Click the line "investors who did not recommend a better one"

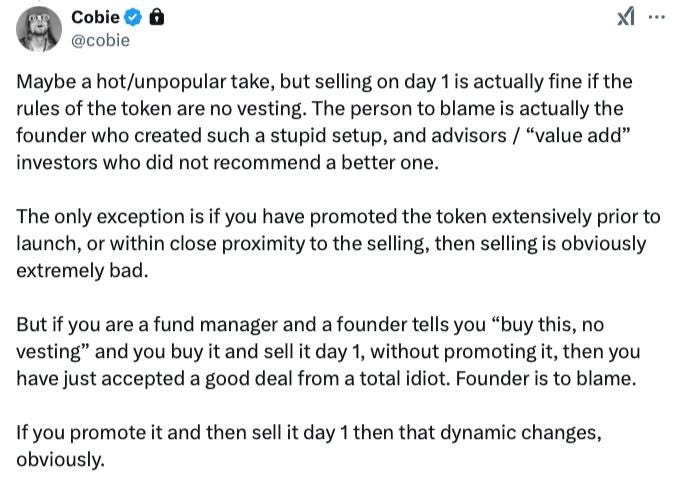click(228, 162)
